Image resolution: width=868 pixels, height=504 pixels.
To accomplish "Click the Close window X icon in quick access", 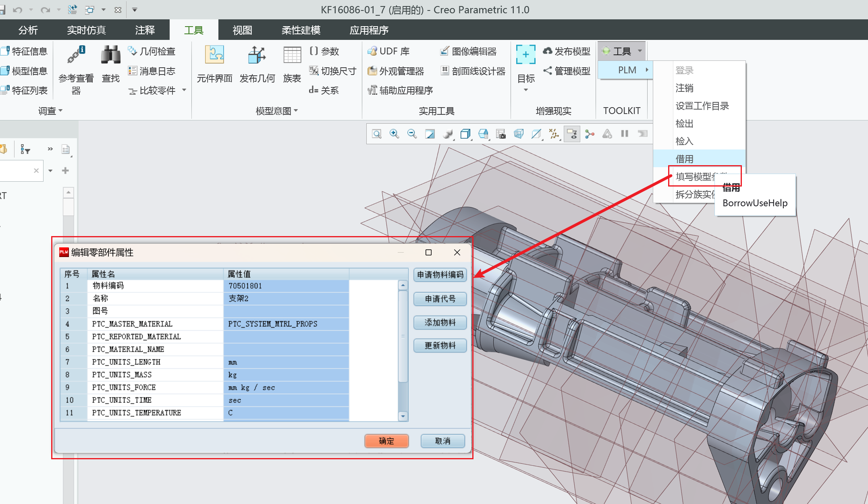I will click(x=118, y=10).
